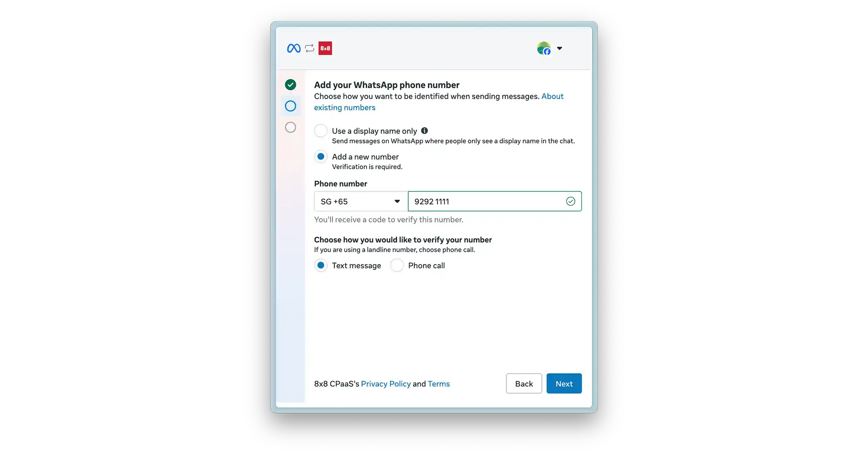Click the third step circle in the sidebar
Screen dimensions: 868x455
(x=291, y=127)
